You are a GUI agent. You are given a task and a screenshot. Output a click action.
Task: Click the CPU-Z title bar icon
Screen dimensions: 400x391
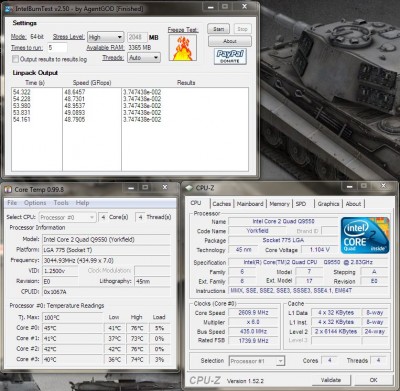tap(189, 188)
